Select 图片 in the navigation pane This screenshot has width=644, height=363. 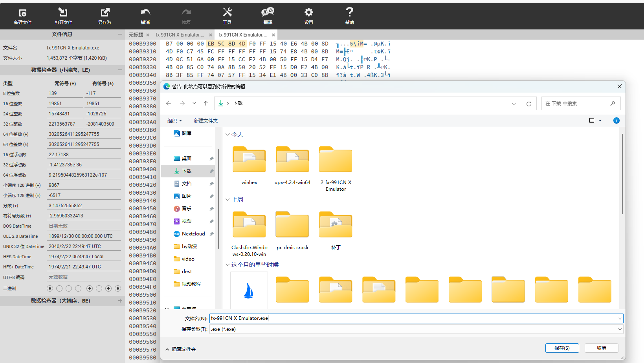183,196
